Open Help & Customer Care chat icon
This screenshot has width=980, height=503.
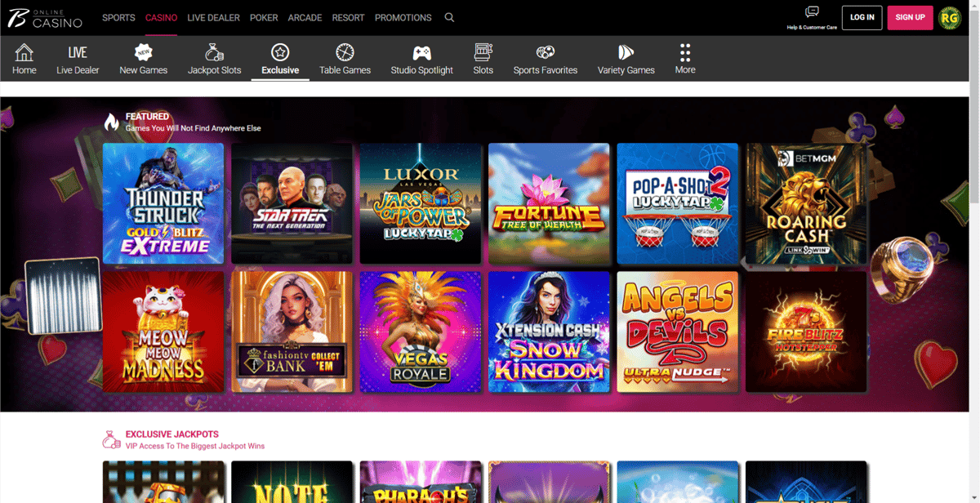pyautogui.click(x=812, y=12)
